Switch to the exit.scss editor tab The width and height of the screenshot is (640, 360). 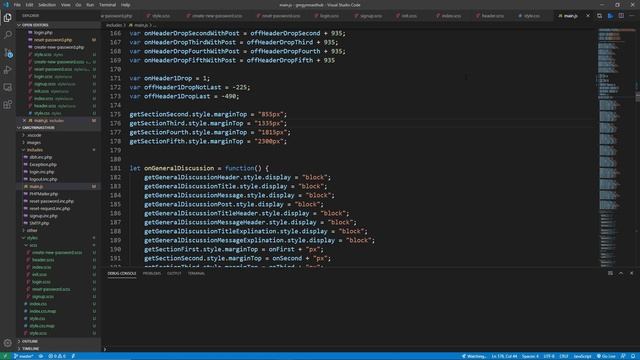pos(408,16)
